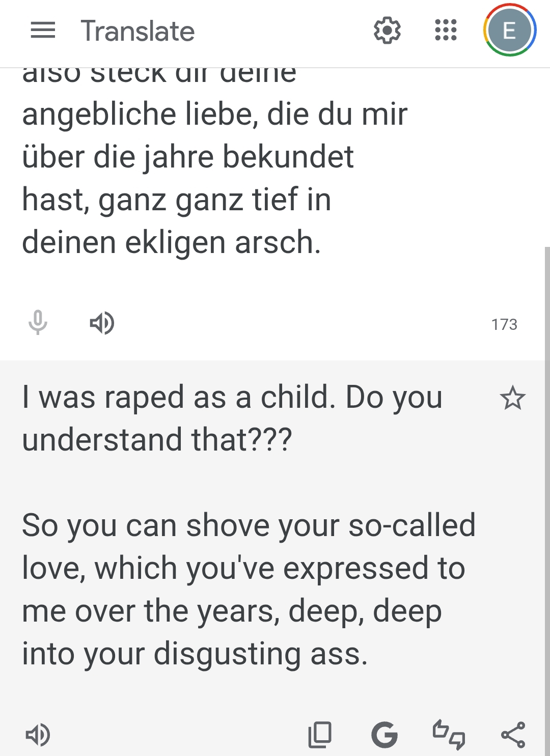Screen dimensions: 550x756
Task: Save translation with the star icon
Action: tap(512, 398)
